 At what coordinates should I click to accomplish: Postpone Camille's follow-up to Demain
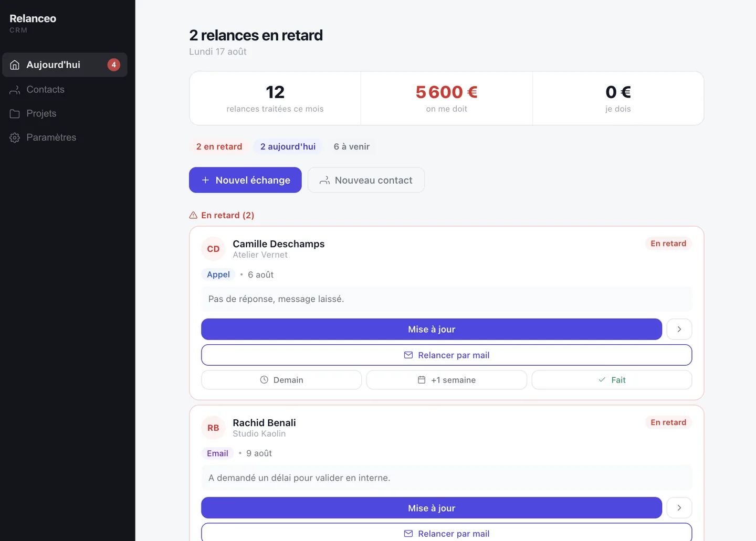pos(281,380)
